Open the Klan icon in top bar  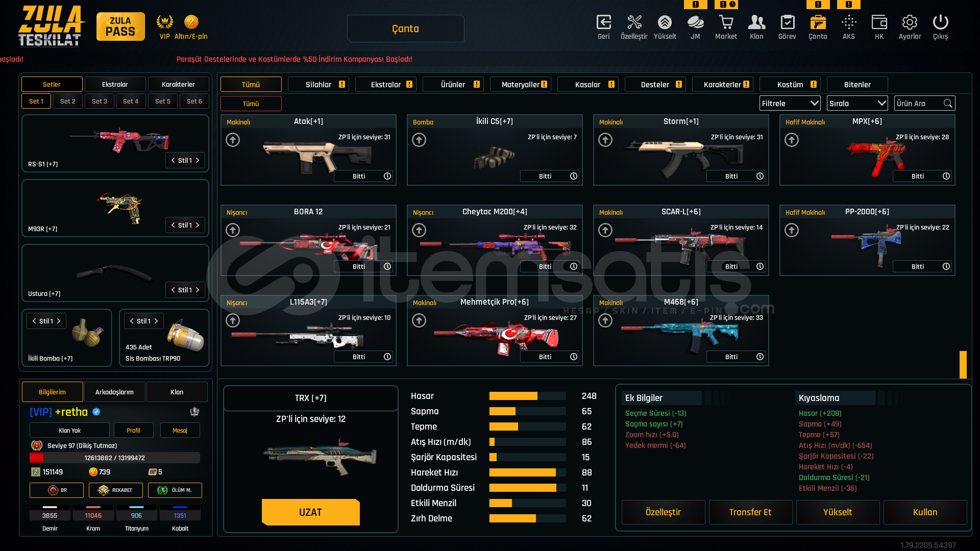756,23
